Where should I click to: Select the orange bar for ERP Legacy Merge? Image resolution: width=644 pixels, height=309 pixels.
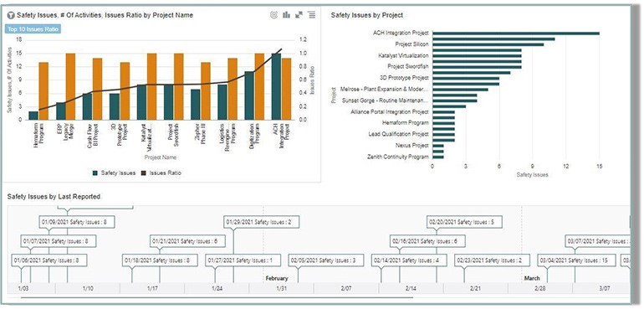point(70,87)
